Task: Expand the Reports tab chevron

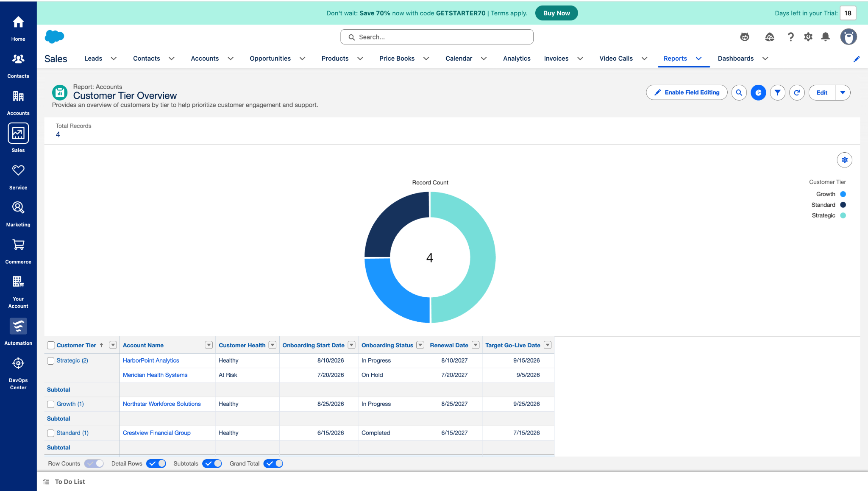Action: point(698,59)
